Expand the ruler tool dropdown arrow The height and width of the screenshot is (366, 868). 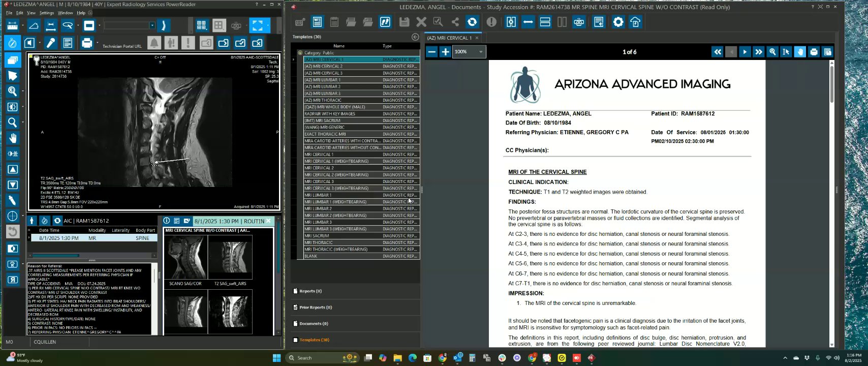click(x=22, y=25)
